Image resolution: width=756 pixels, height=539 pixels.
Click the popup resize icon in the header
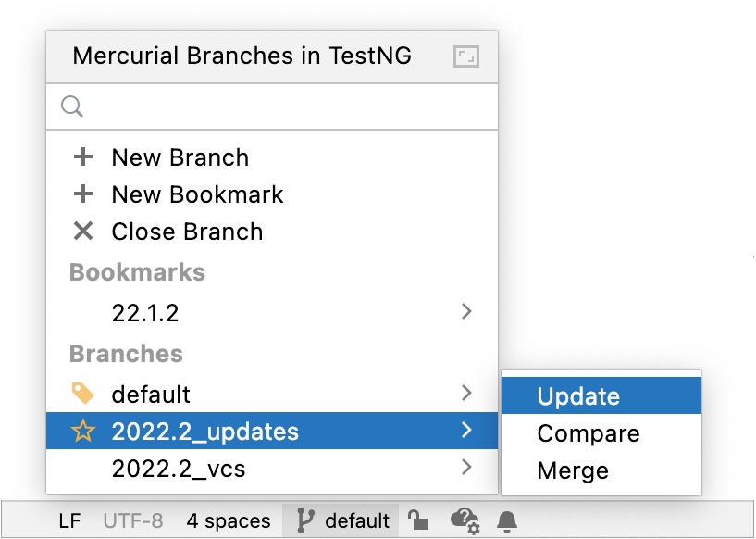pos(465,57)
